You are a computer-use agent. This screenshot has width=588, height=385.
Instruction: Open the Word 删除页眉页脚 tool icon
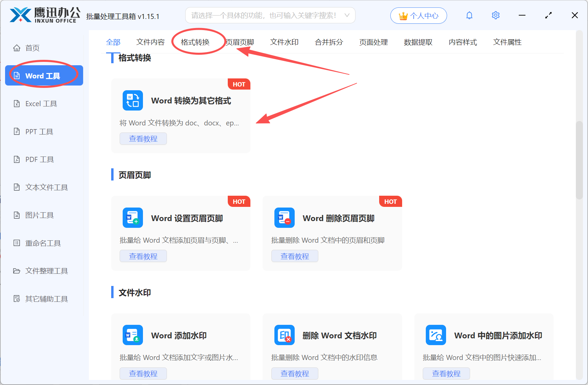[x=284, y=218]
